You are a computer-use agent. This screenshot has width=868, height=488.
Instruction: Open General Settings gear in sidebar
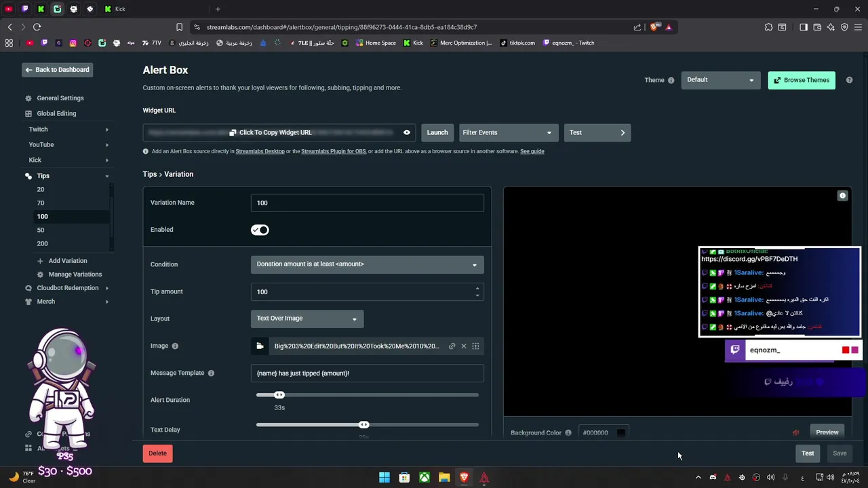click(x=28, y=98)
